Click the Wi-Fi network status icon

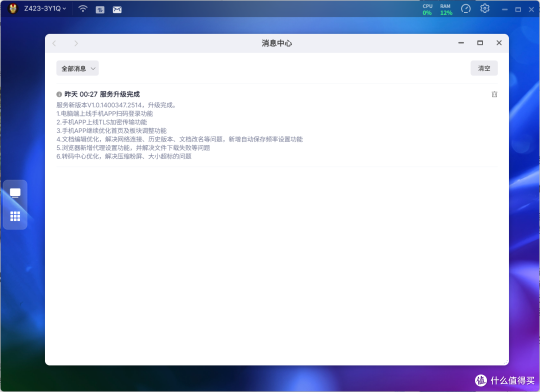click(82, 8)
